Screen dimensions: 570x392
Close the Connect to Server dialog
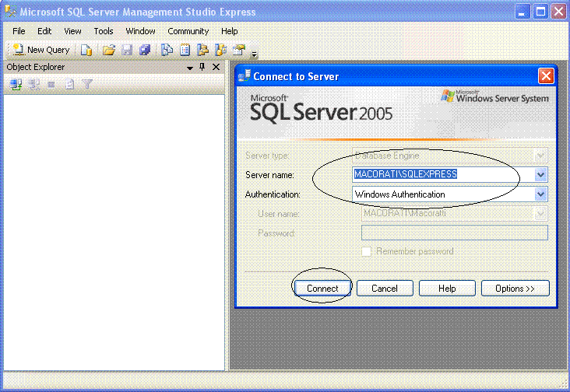coord(546,76)
